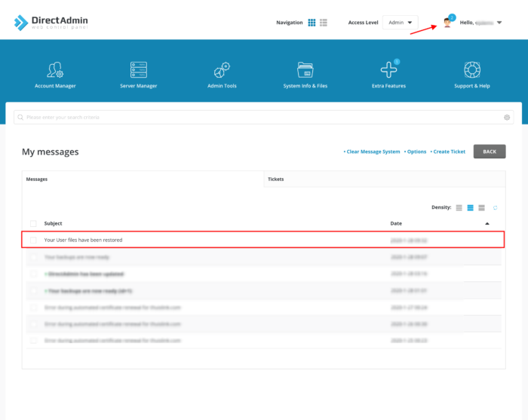Open the Account Manager icon
This screenshot has width=528, height=420.
click(x=55, y=70)
